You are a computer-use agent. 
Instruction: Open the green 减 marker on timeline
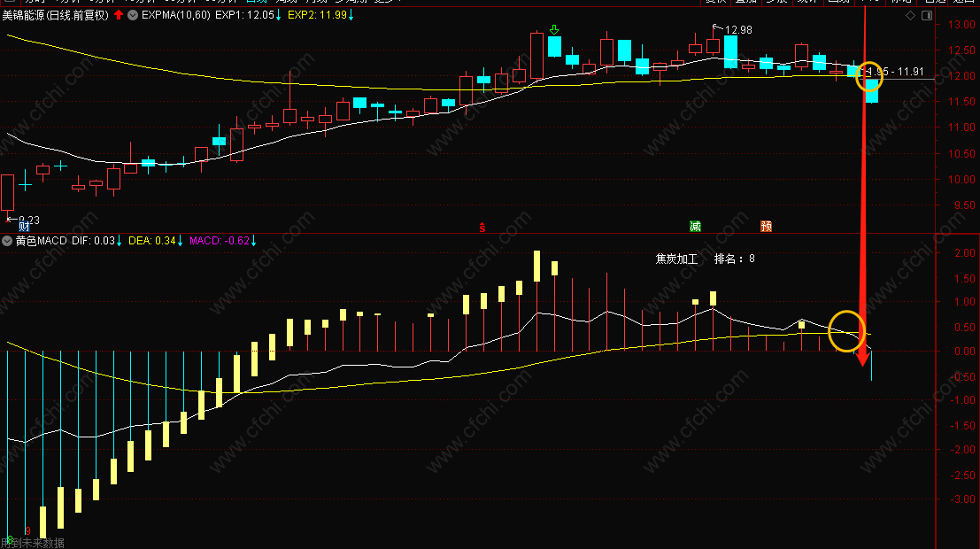click(x=695, y=227)
